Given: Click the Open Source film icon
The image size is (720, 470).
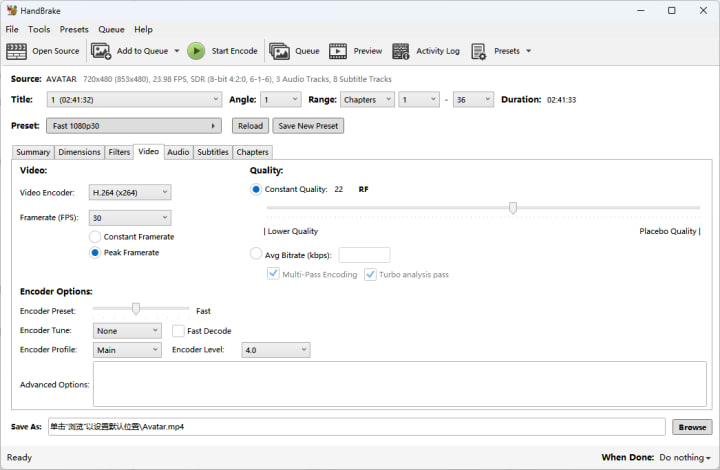Looking at the screenshot, I should tap(16, 51).
